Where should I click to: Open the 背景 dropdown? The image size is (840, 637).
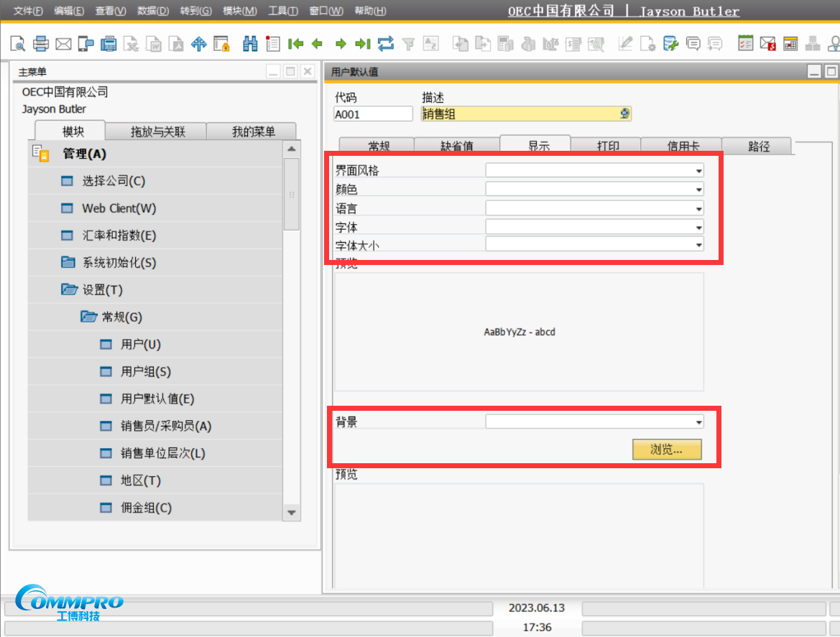click(698, 421)
